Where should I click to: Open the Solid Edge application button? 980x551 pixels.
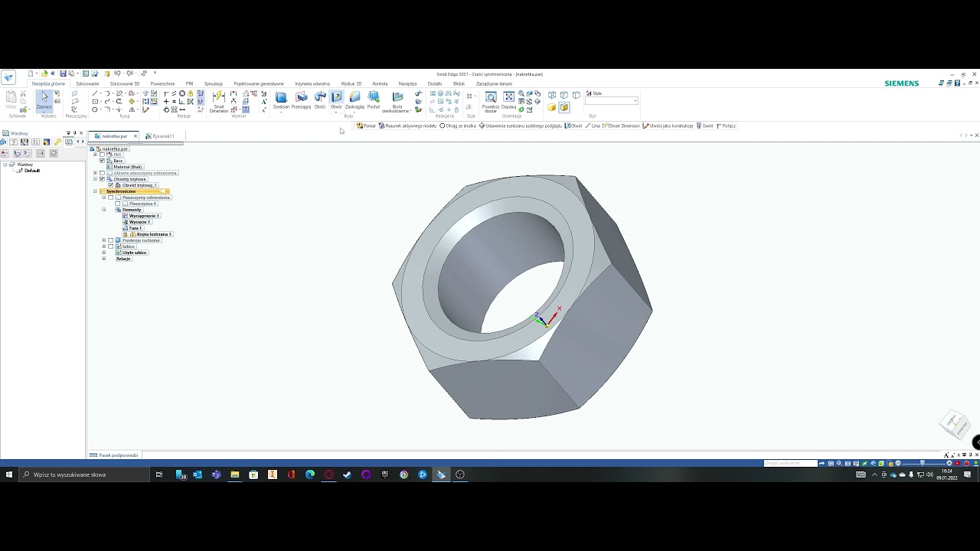[x=8, y=77]
